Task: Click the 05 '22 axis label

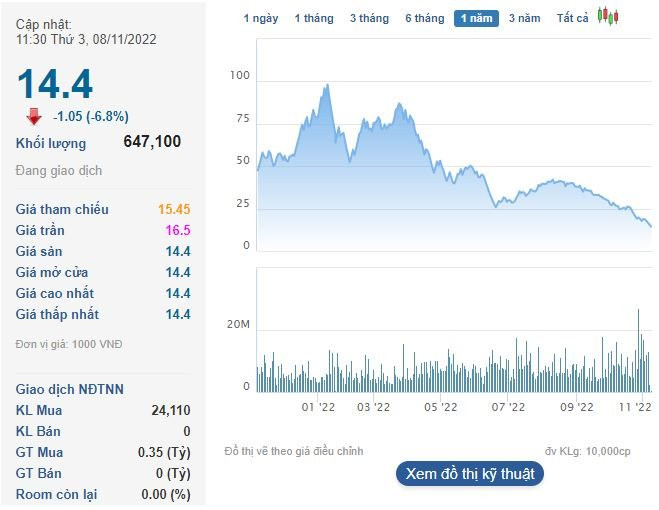Action: 441,407
